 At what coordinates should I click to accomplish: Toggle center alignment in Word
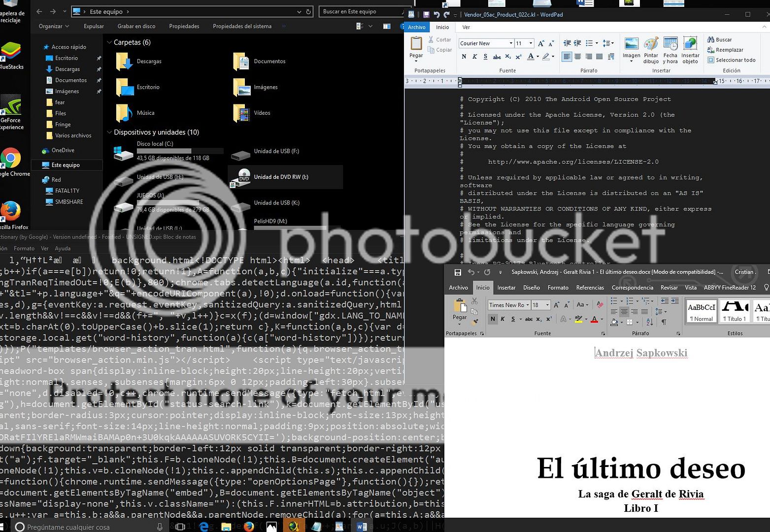(624, 311)
